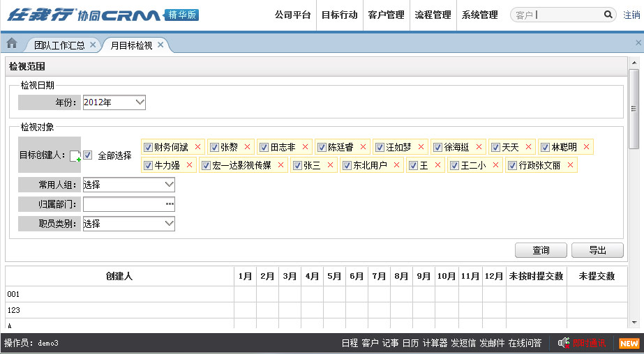The image size is (644, 354).
Task: Uncheck the 田志非 checkbox
Action: [x=264, y=147]
